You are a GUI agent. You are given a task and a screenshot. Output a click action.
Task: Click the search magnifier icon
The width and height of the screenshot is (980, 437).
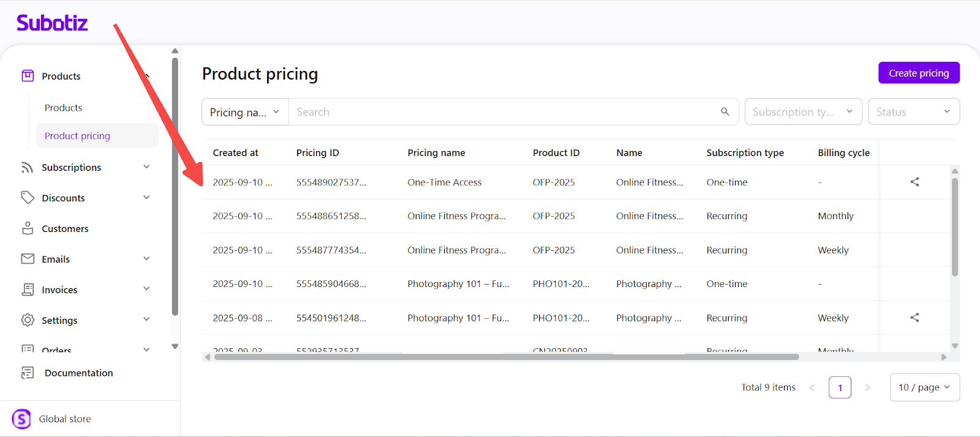(725, 111)
